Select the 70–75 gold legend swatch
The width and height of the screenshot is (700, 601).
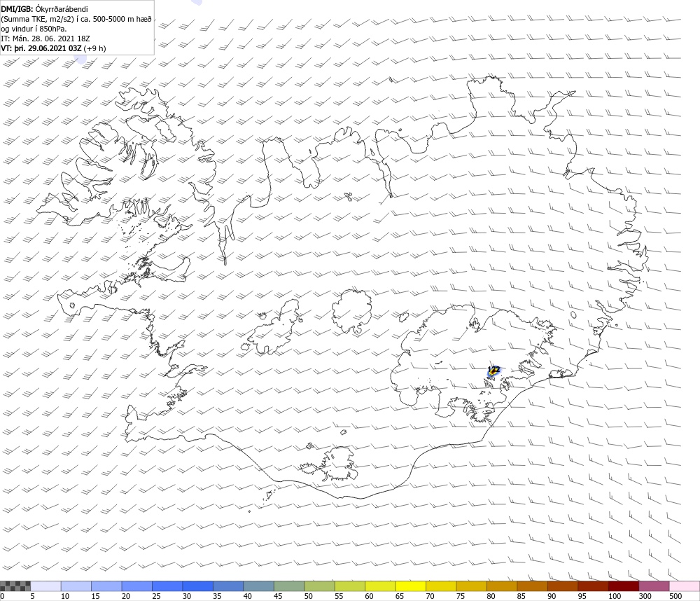[441, 586]
